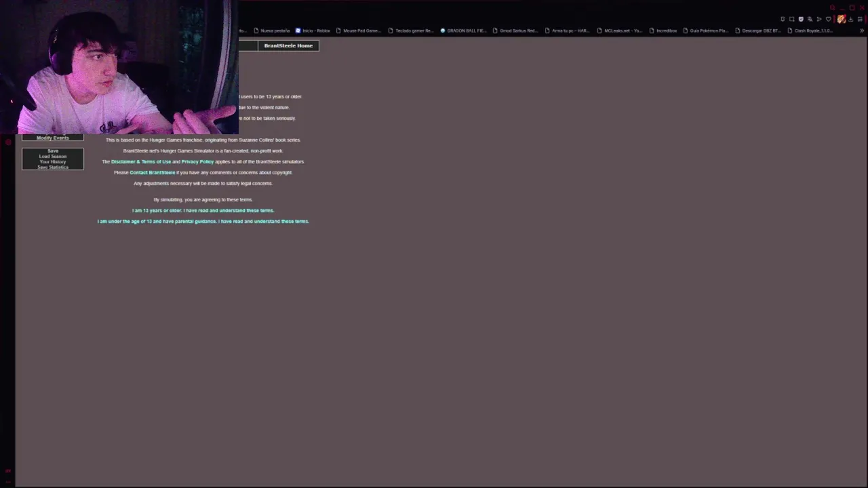Image resolution: width=868 pixels, height=488 pixels.
Task: Open the search tabs magnifier icon
Action: tap(832, 7)
